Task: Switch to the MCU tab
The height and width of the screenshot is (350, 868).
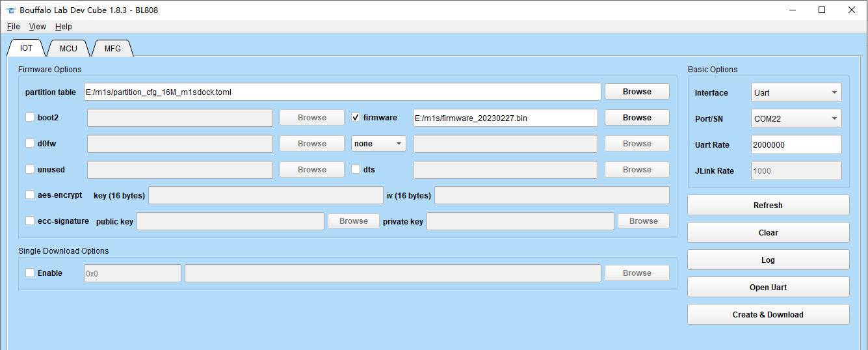Action: 68,48
